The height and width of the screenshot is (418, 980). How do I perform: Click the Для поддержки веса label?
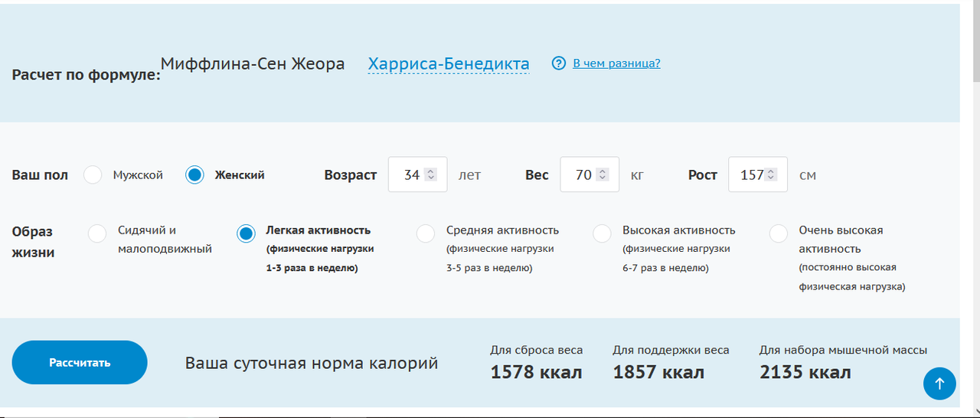point(671,350)
